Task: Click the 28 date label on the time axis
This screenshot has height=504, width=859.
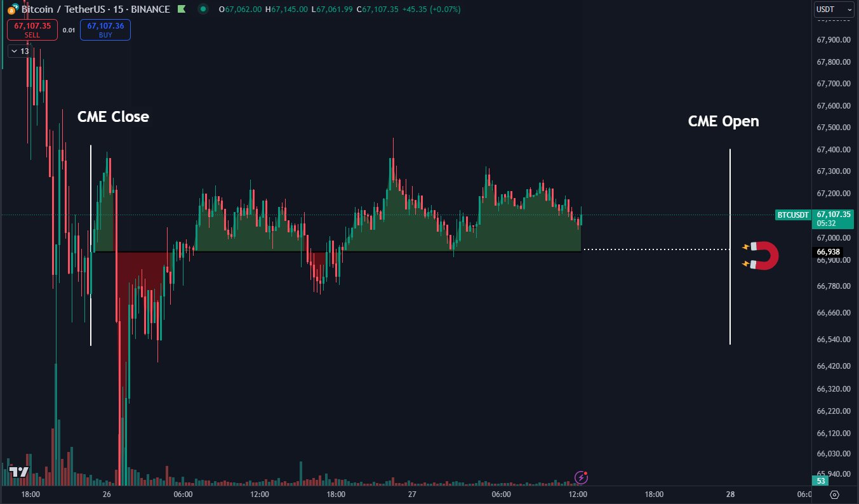Action: 730,493
